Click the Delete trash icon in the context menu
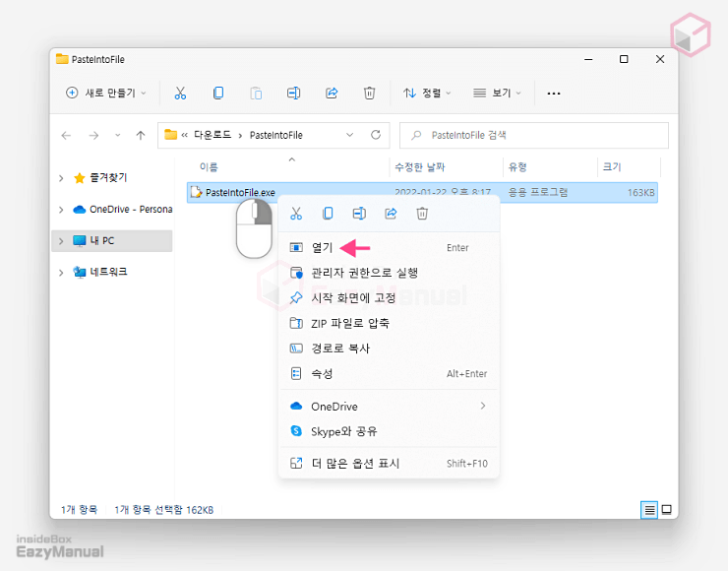Viewport: 728px width, 571px height. tap(422, 214)
